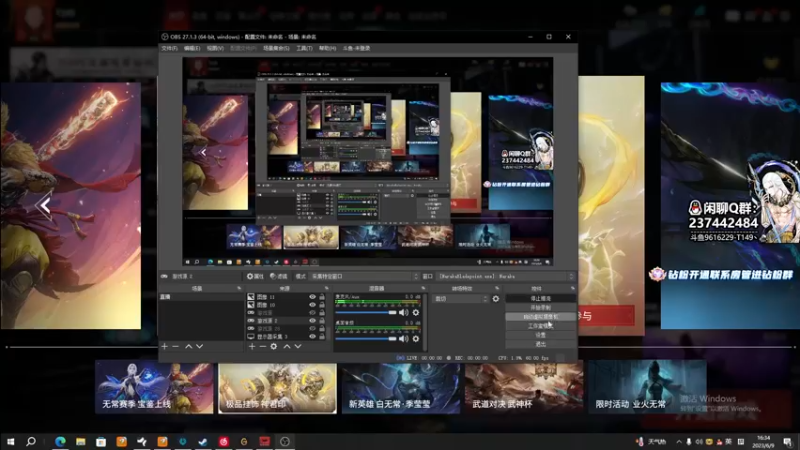Open 滤镜 filters in source toolbar
Viewport: 800px width, 450px height.
(279, 276)
